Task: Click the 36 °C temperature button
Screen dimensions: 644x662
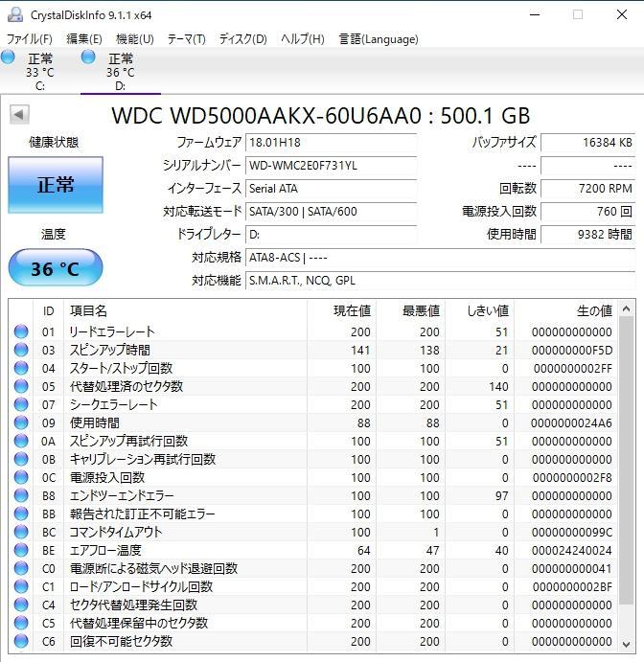Action: [56, 267]
